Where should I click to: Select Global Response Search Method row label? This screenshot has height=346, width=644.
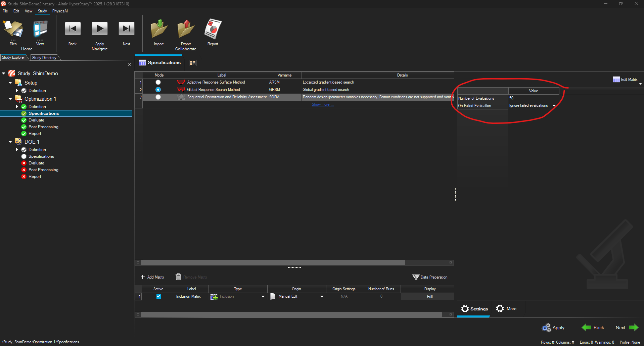(x=214, y=90)
